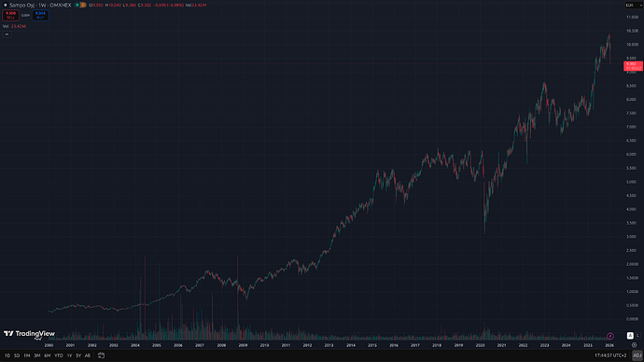Click the red current price label 9.302
Viewport: 644px width, 362px height.
pos(633,65)
